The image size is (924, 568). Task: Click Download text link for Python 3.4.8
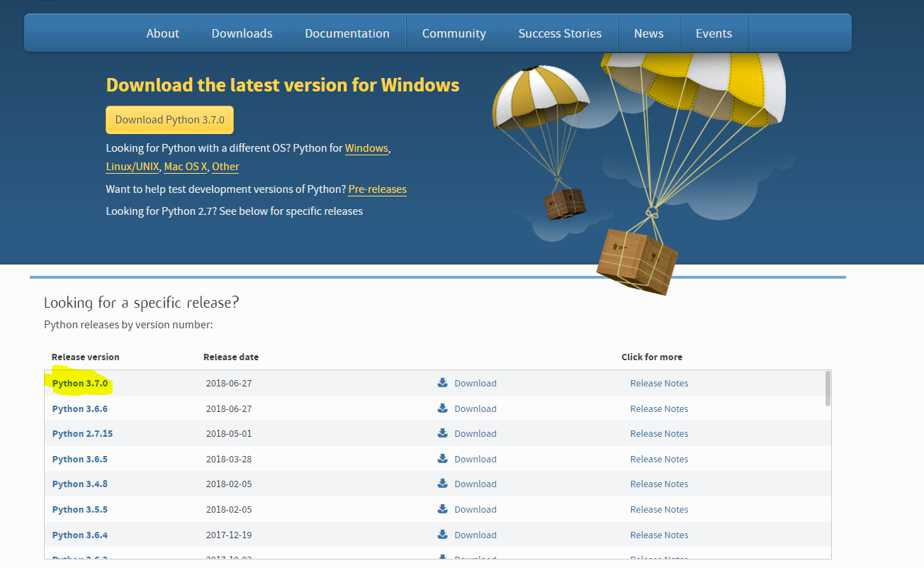coord(475,484)
